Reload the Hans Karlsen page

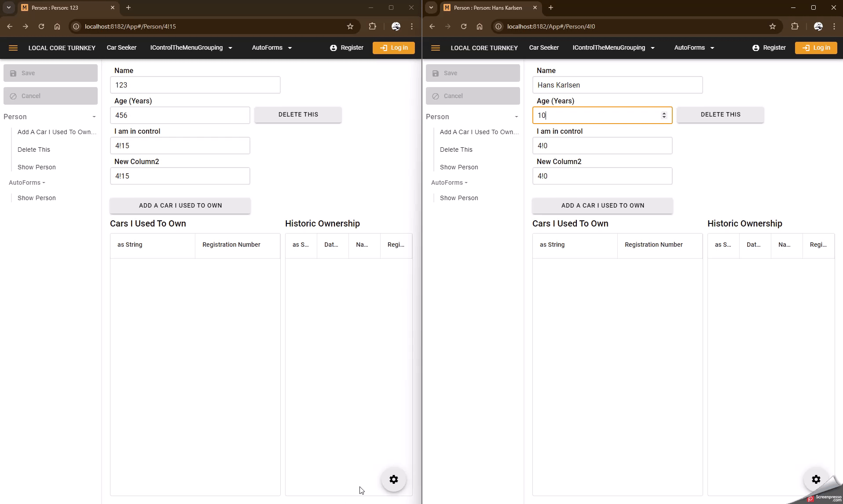point(464,26)
